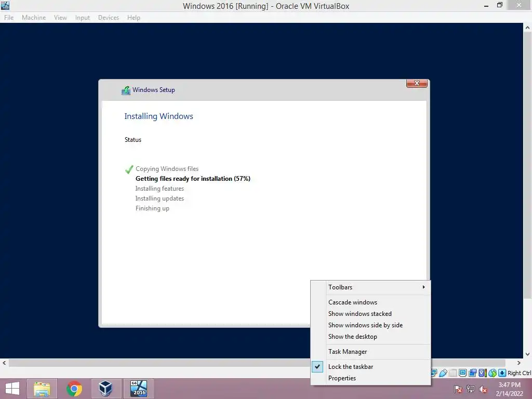This screenshot has width=532, height=399.
Task: Click the 'Finishing up' status line
Action: pos(152,208)
